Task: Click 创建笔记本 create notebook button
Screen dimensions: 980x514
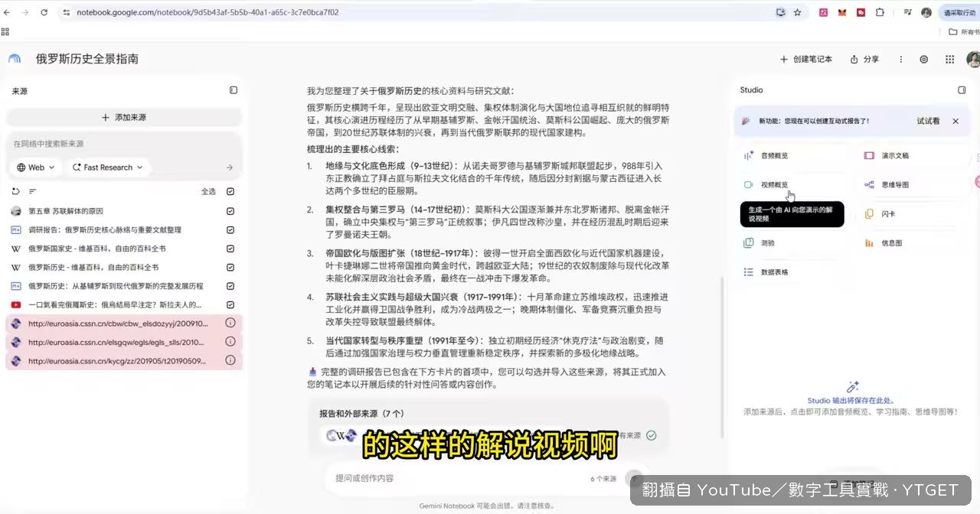Action: (805, 59)
